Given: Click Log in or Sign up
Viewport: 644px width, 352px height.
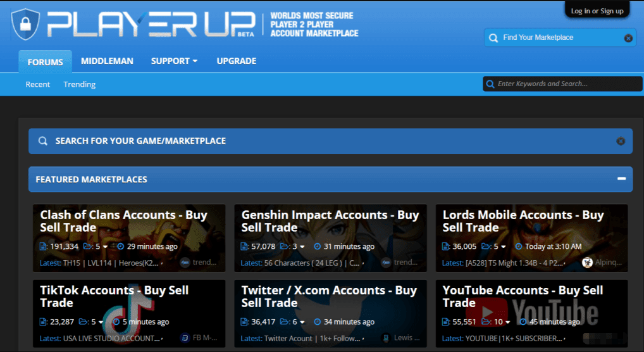Looking at the screenshot, I should pos(597,11).
